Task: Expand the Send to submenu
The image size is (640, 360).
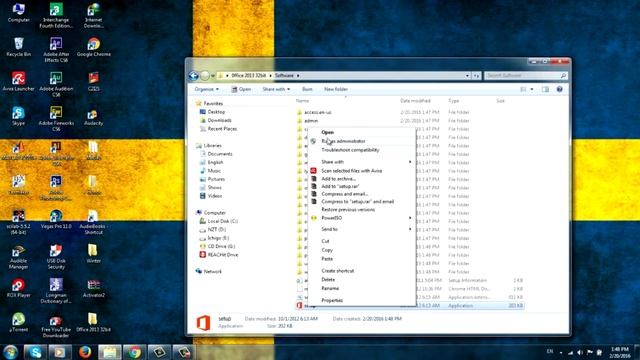Action: tap(362, 229)
